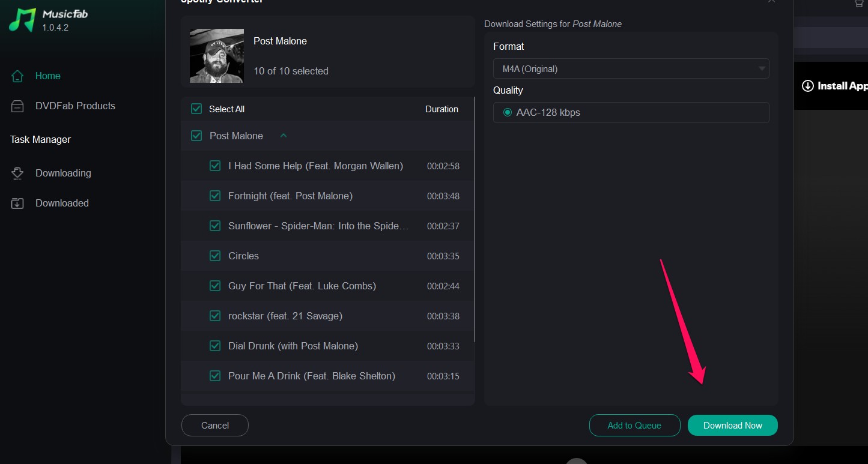The image size is (868, 464).
Task: Click the Downloading tray icon
Action: click(x=17, y=173)
